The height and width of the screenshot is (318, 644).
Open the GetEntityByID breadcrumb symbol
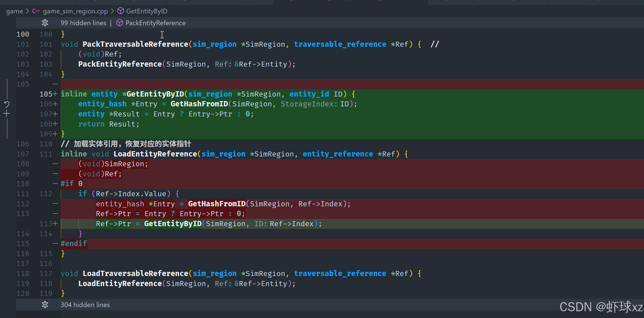[147, 11]
